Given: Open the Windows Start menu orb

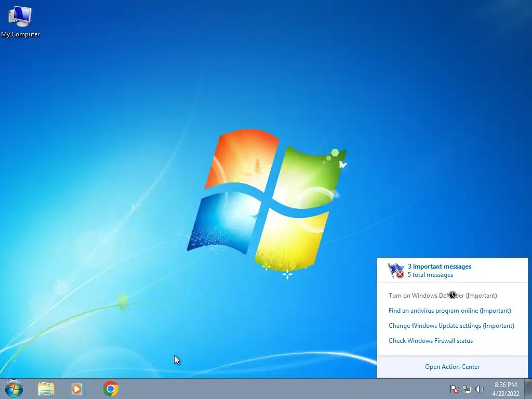Looking at the screenshot, I should [x=14, y=389].
